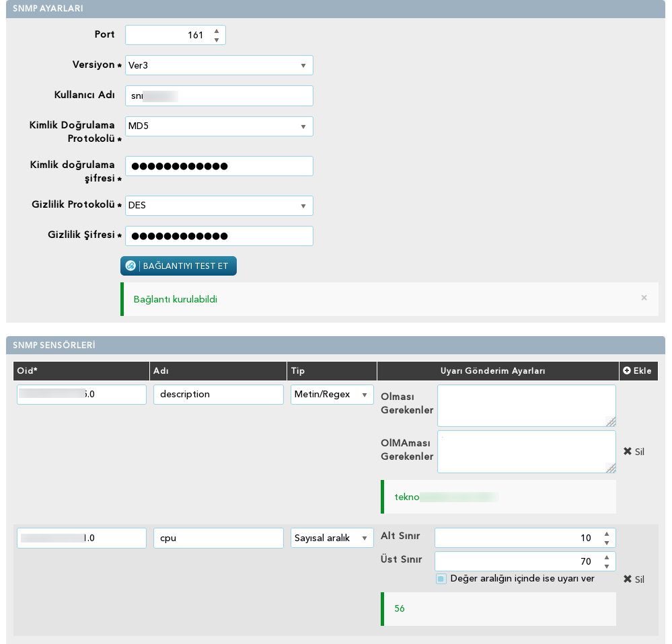Click the Oid* column header
The height and width of the screenshot is (644, 672).
point(81,371)
